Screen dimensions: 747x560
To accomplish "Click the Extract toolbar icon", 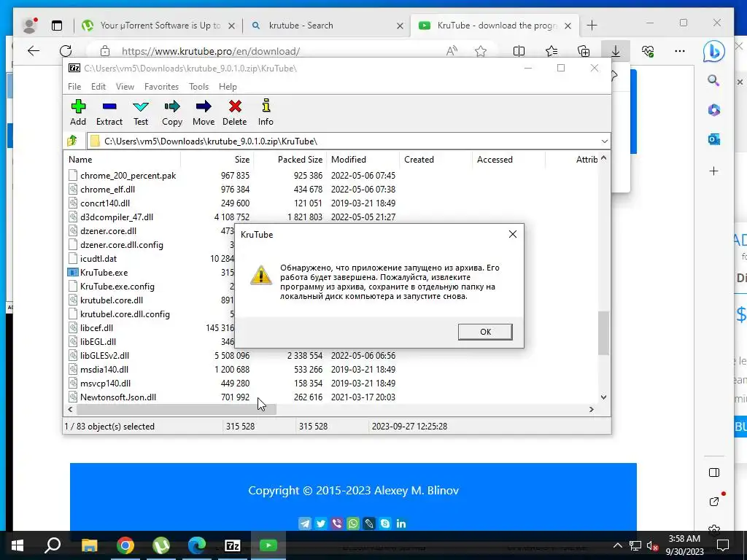I will pos(109,113).
